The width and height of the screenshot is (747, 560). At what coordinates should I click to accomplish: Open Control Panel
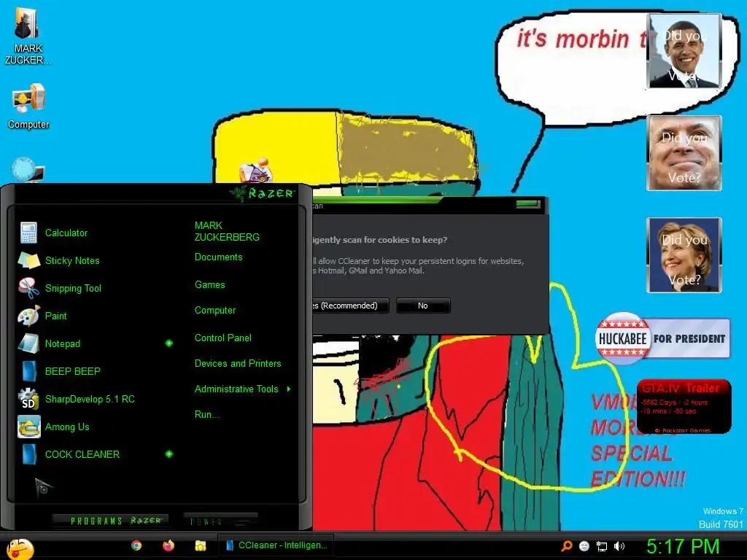coord(223,338)
